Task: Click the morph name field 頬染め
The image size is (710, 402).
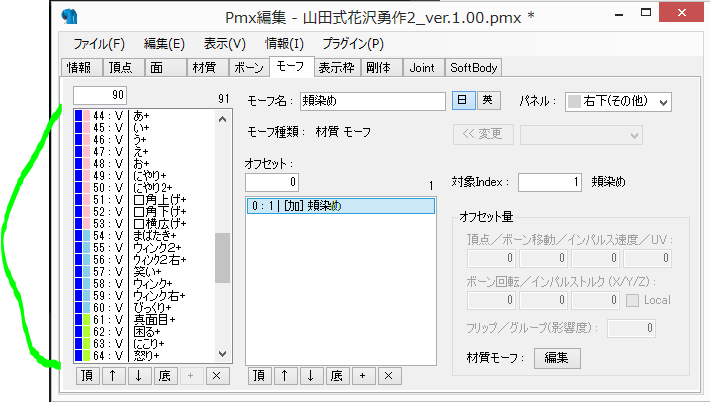Action: pos(373,101)
